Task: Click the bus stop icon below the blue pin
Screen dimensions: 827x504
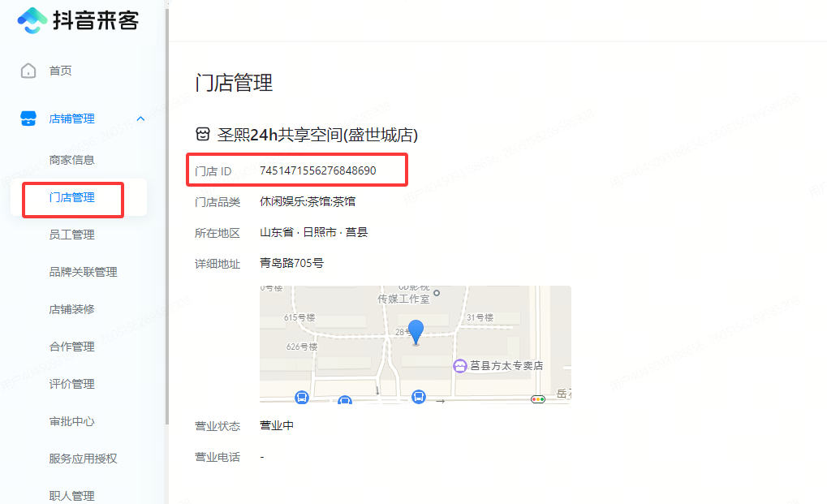Action: [x=419, y=396]
